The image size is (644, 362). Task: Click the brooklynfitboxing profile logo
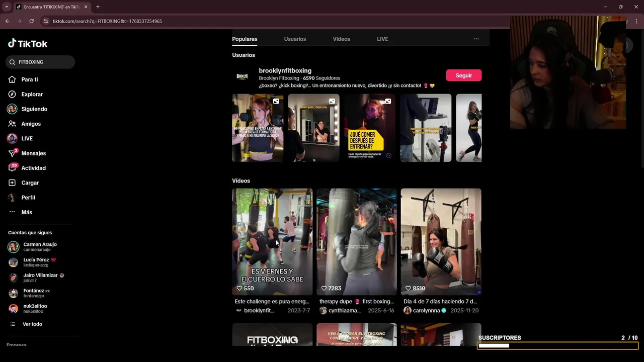[x=242, y=76]
